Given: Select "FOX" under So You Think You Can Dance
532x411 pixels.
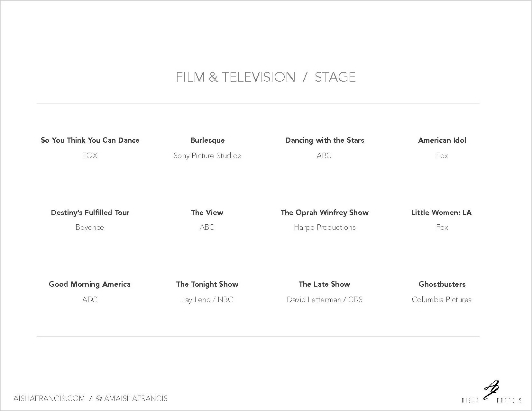Looking at the screenshot, I should pos(90,156).
